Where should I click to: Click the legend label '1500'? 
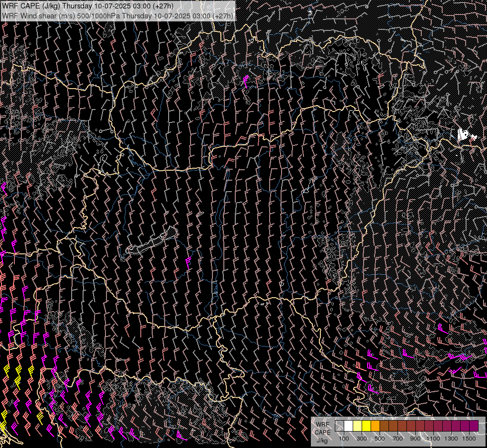(469, 439)
